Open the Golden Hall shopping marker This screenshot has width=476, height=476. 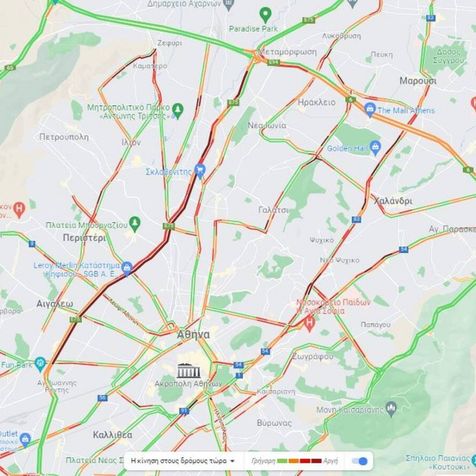[x=376, y=148]
